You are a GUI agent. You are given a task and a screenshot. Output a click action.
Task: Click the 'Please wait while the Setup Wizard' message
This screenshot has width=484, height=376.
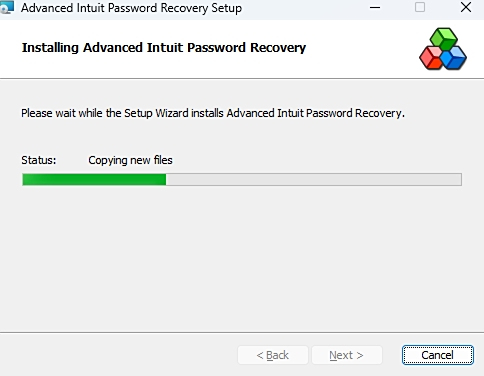[213, 113]
